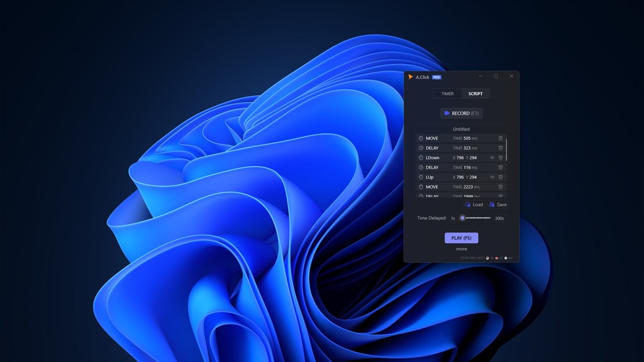Delete the DELAY 323 ms step
644x362 pixels.
pyautogui.click(x=500, y=148)
